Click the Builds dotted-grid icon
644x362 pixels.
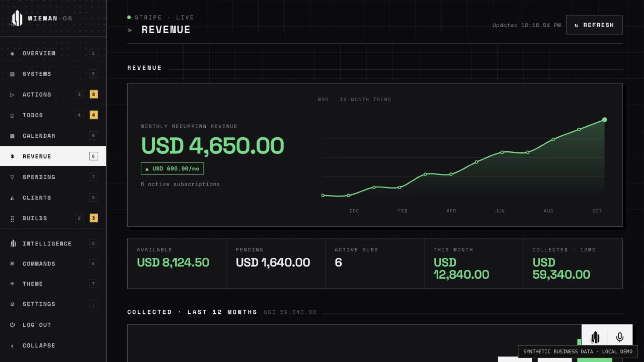tap(12, 219)
